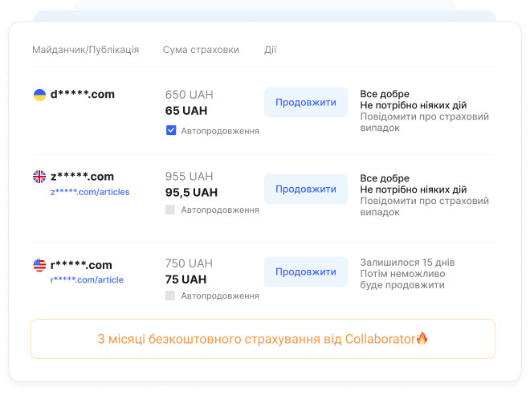Open the z*****.com/articles link

tap(90, 192)
